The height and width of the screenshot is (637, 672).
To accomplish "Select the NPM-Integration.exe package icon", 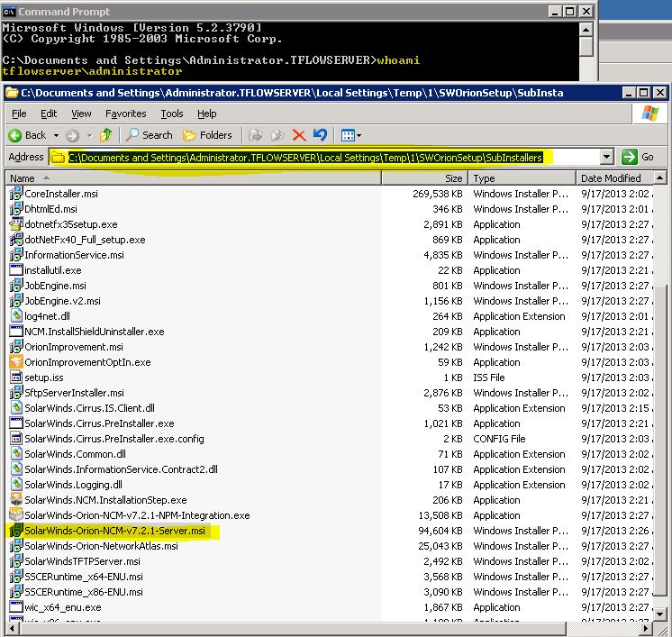I will click(16, 515).
